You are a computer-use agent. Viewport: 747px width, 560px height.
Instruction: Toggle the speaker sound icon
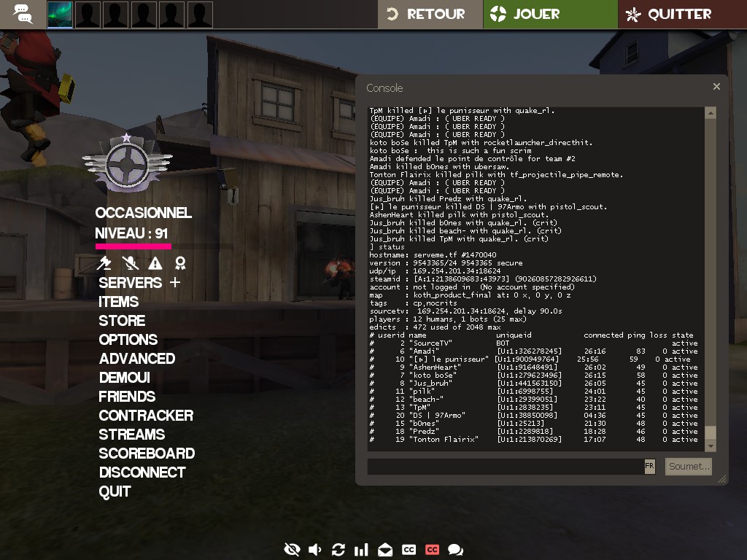[315, 550]
